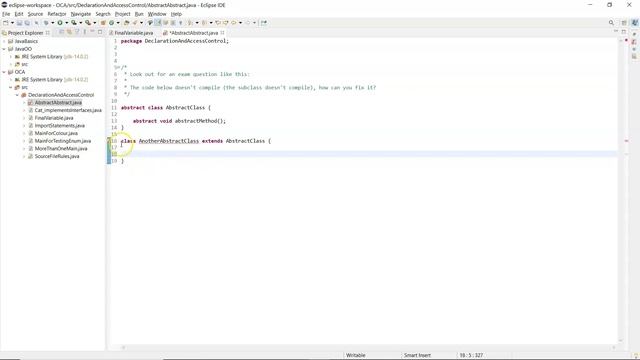This screenshot has height=360, width=640.
Task: Open the Window menu
Action: click(157, 14)
